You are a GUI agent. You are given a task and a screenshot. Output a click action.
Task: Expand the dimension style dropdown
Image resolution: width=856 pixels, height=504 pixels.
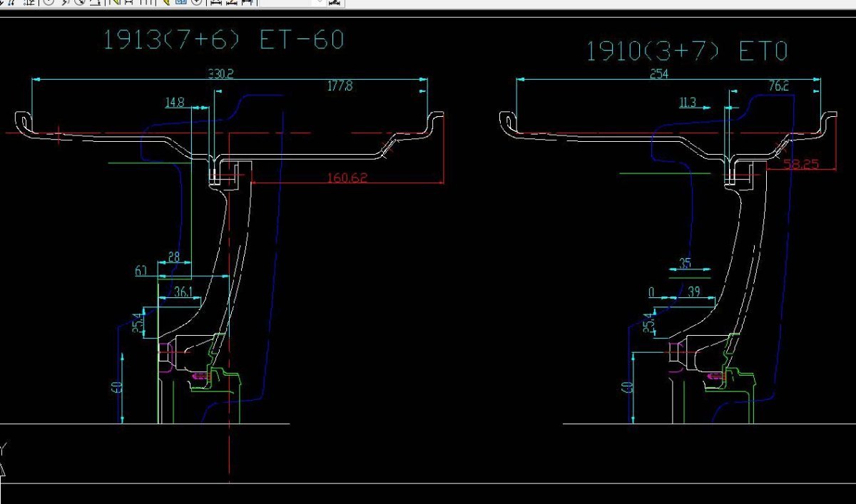[319, 2]
